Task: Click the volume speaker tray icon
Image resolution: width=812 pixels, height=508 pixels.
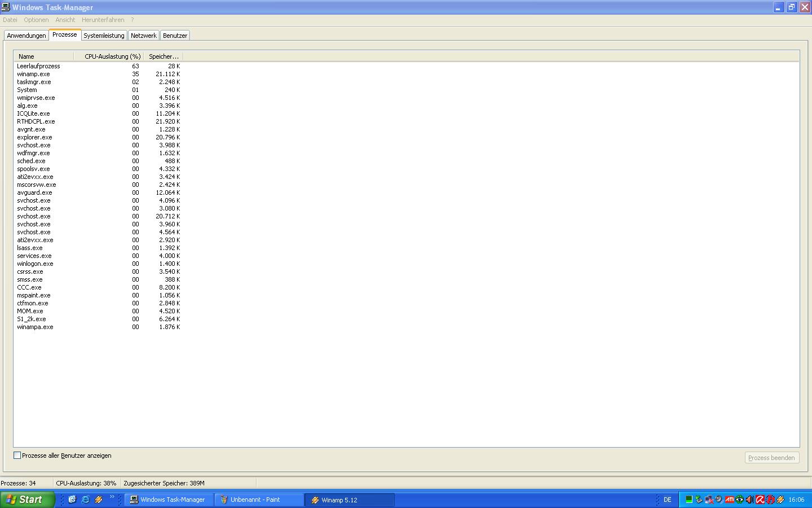Action: tap(750, 500)
